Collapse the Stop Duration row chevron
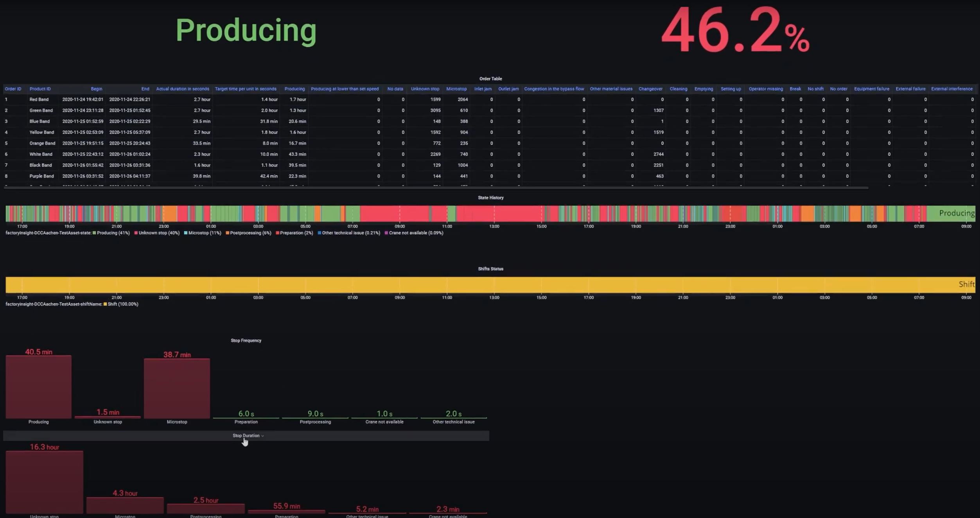Screen dimensions: 980x518 (x=262, y=436)
